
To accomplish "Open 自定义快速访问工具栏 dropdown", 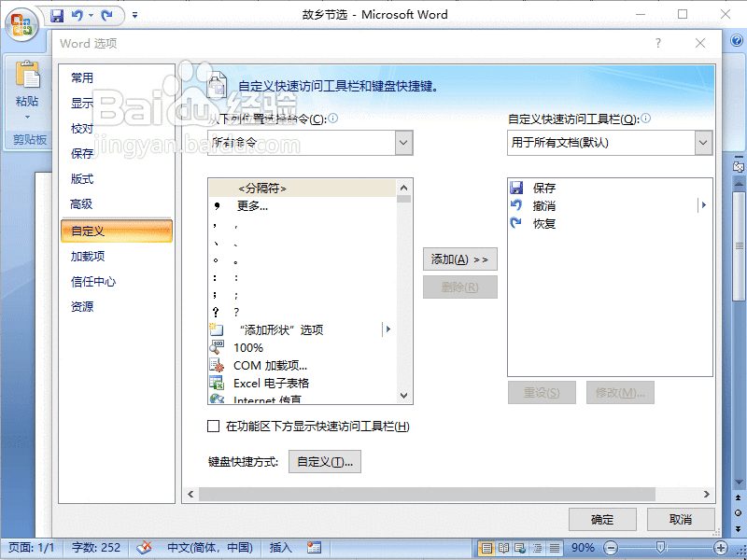I will pos(703,143).
